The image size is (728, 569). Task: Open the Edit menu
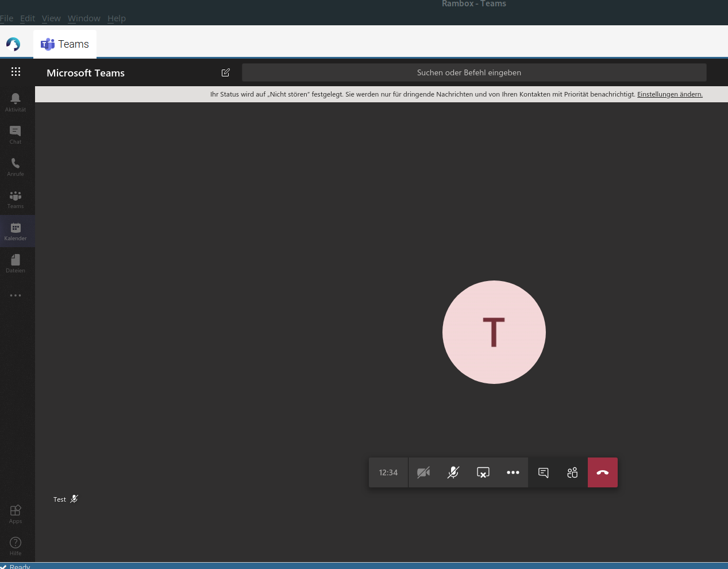pos(28,18)
